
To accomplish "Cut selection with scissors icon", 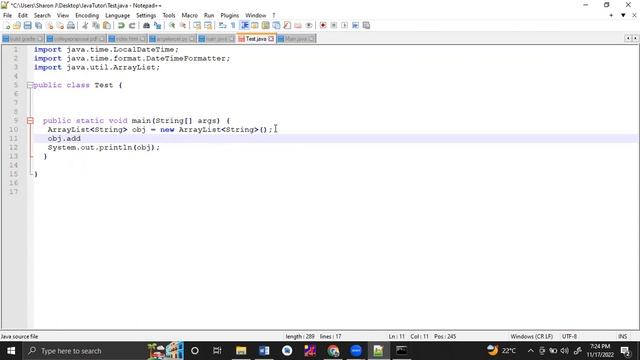I will [x=85, y=25].
